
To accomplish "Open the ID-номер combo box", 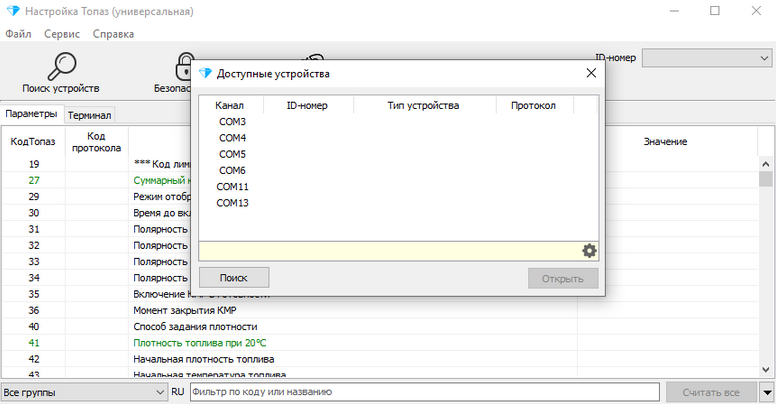I will tap(707, 58).
